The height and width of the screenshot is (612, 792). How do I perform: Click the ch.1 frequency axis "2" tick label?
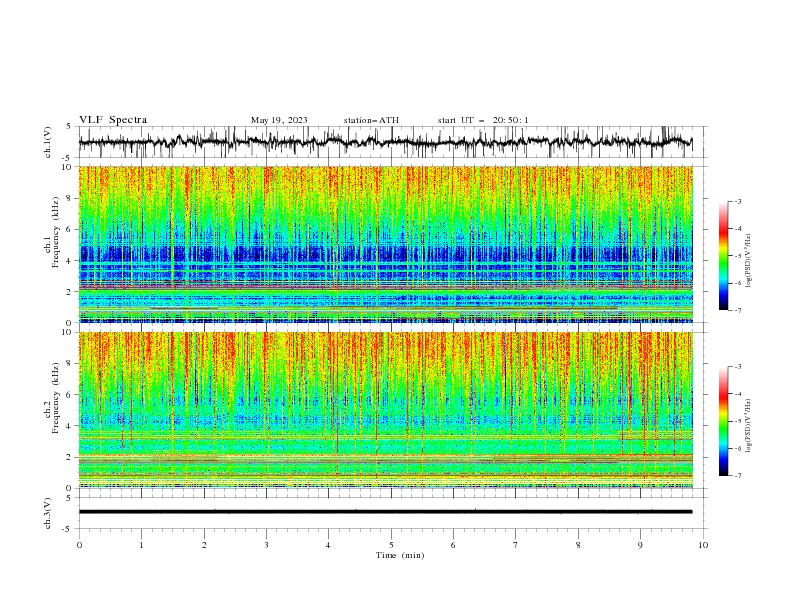tap(69, 292)
